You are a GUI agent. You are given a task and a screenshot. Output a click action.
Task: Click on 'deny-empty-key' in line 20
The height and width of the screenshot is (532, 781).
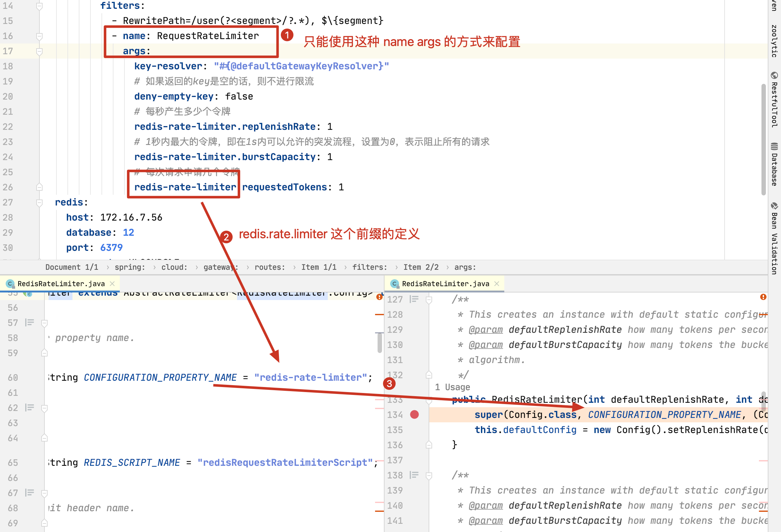pyautogui.click(x=174, y=96)
